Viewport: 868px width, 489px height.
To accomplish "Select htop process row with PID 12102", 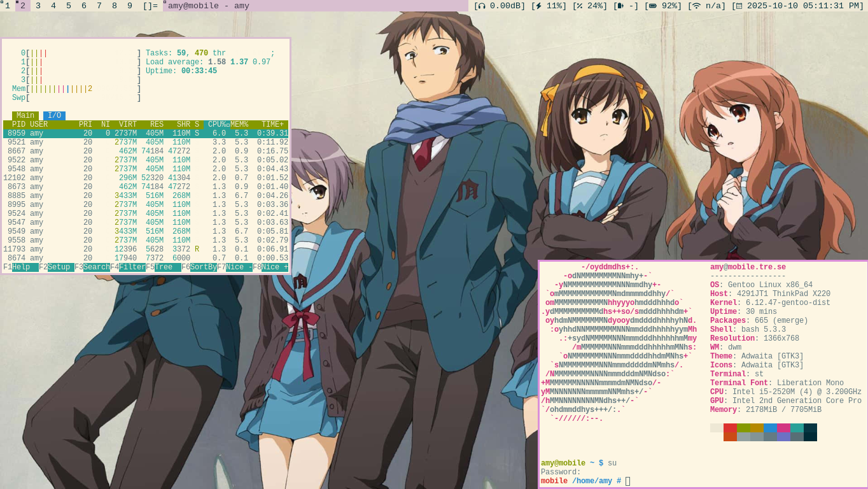I will click(146, 178).
